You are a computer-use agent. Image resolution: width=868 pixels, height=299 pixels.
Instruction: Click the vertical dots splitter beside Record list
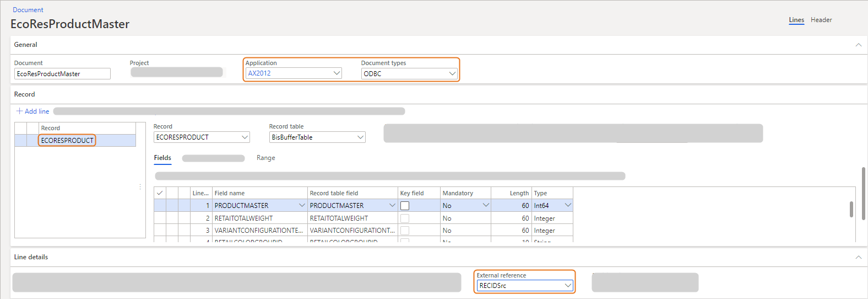point(140,187)
